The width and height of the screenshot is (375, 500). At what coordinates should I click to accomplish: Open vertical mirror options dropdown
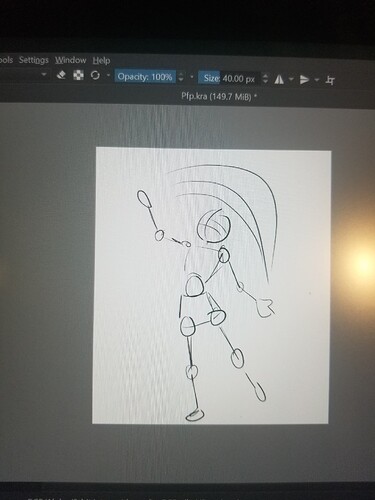point(317,80)
